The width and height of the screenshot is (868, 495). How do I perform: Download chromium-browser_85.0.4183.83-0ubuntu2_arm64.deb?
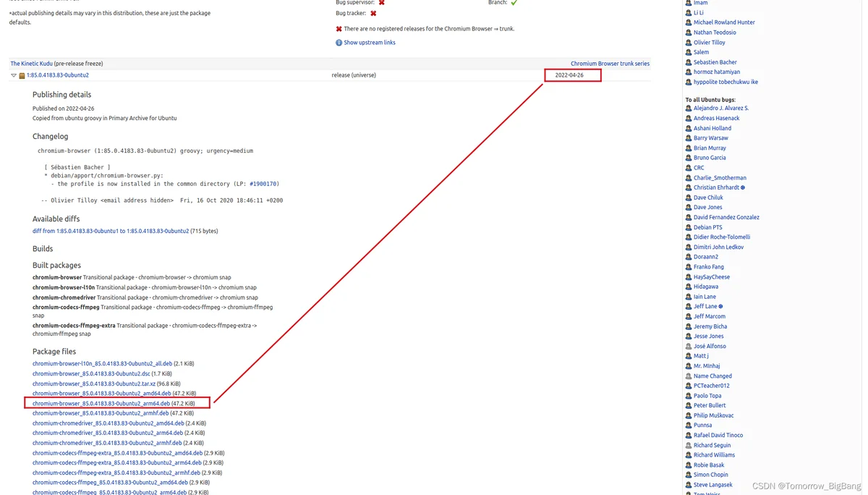coord(101,404)
